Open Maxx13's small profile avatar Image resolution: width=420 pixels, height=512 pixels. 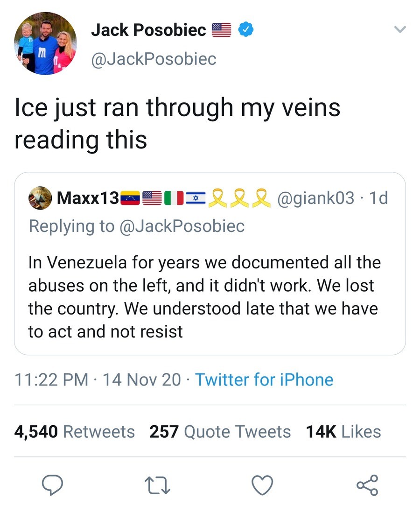(40, 198)
